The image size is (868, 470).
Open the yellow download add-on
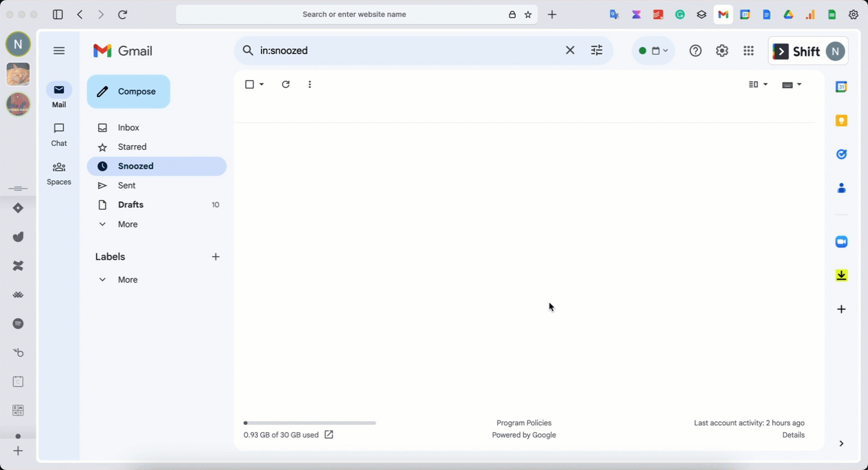pos(841,275)
